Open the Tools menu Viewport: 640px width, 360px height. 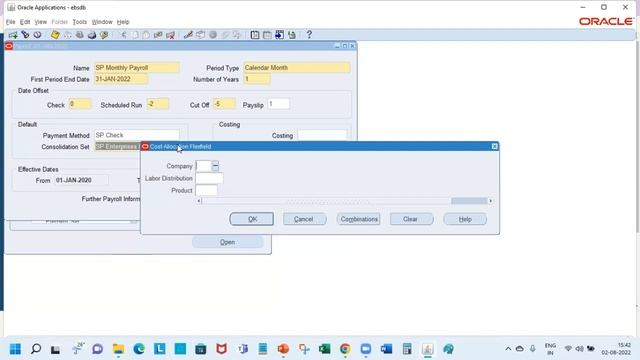pyautogui.click(x=80, y=22)
